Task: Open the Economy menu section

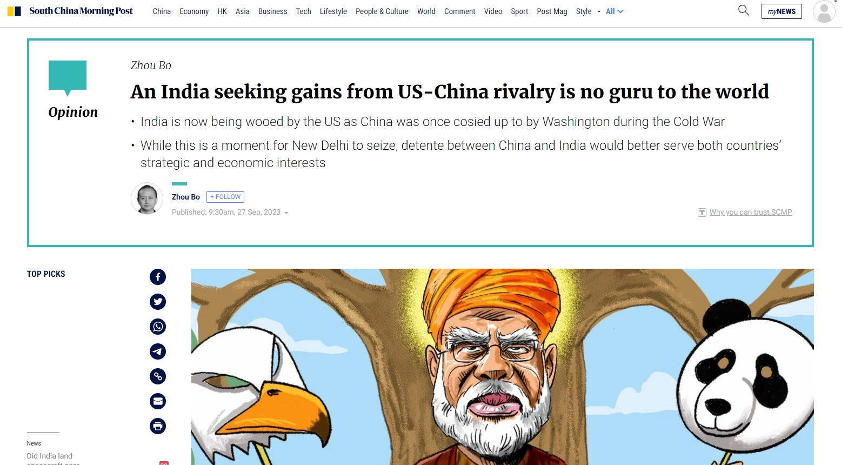Action: tap(194, 11)
